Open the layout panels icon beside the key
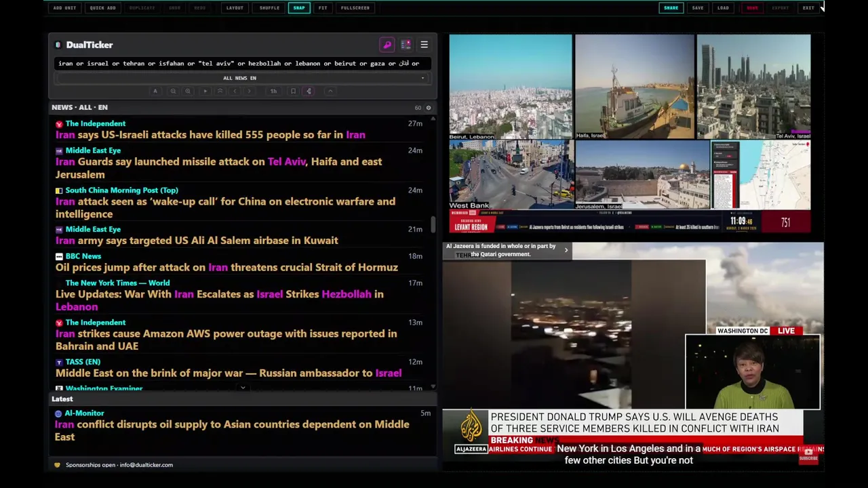This screenshot has width=868, height=488. click(406, 45)
